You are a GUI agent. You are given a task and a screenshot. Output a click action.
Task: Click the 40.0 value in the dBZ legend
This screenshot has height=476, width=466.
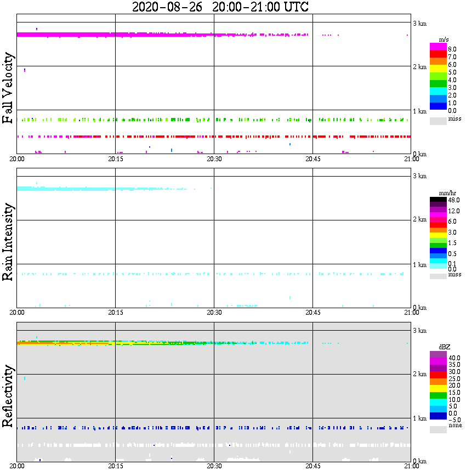click(x=454, y=358)
